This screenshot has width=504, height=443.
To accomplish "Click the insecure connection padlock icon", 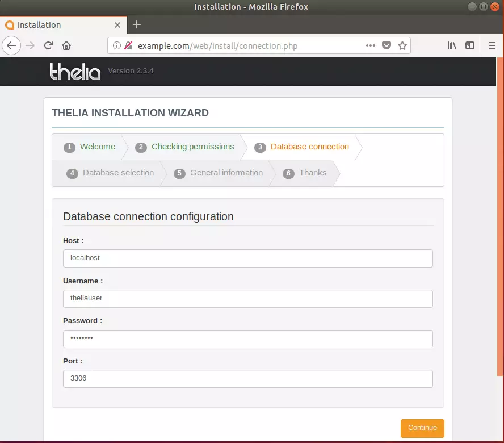I will 128,45.
